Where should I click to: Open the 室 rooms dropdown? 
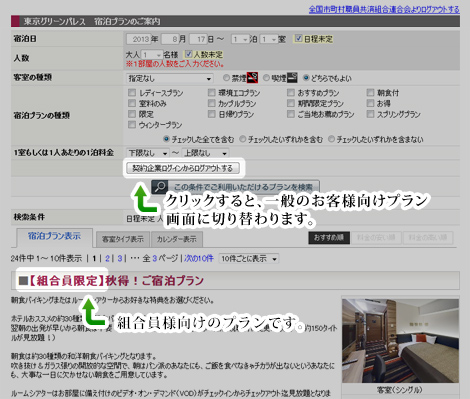pos(269,39)
